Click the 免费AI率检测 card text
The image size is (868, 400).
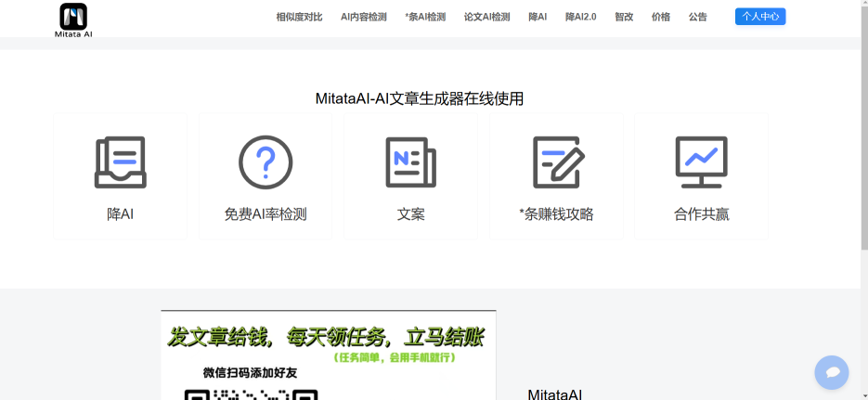point(266,214)
